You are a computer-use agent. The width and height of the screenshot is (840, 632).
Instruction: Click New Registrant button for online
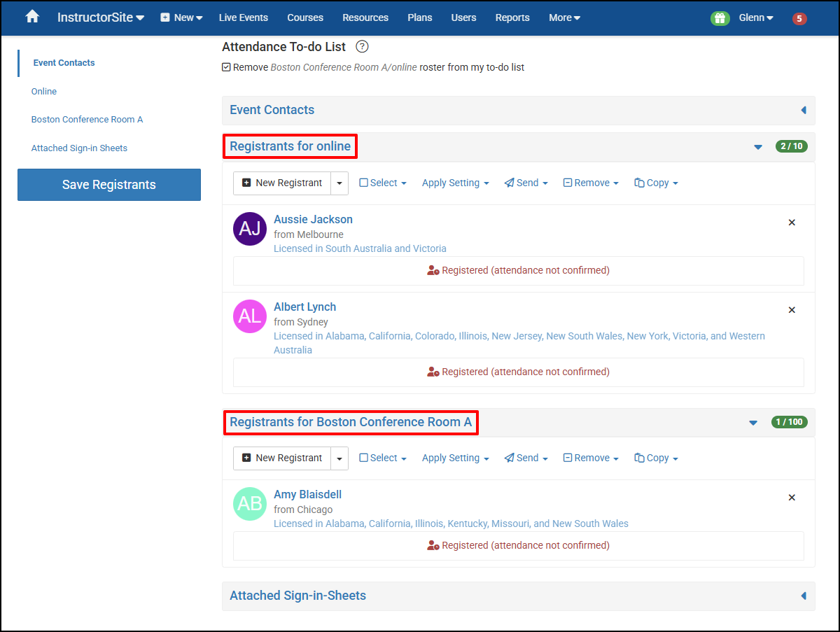(282, 183)
